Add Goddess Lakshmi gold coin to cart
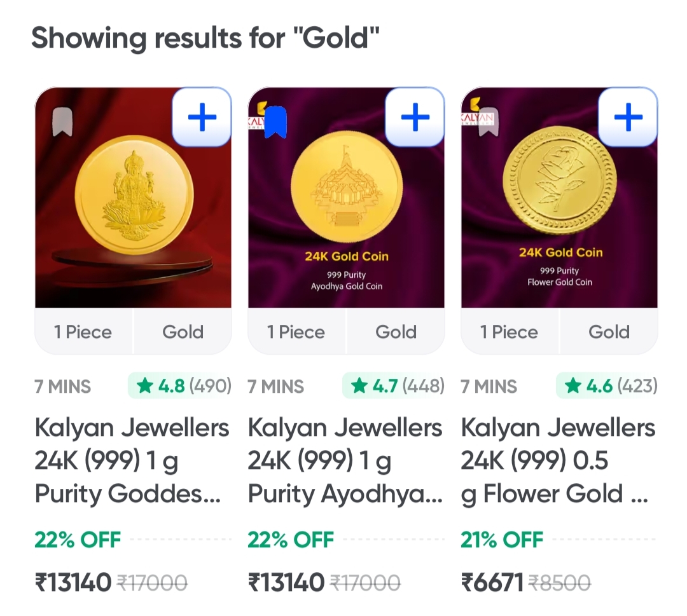Viewport: 687px width, 616px height. [202, 118]
